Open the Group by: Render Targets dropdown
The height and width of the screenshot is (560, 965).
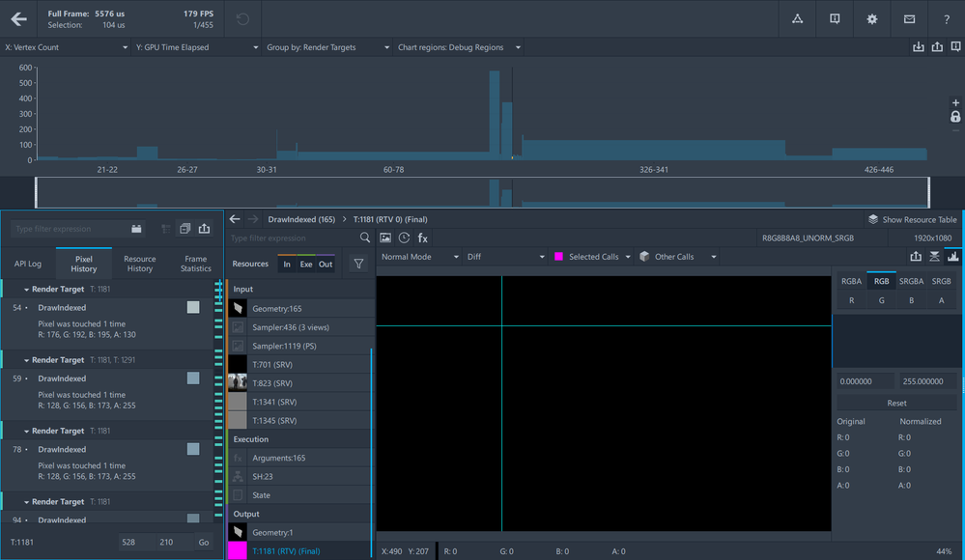[327, 47]
